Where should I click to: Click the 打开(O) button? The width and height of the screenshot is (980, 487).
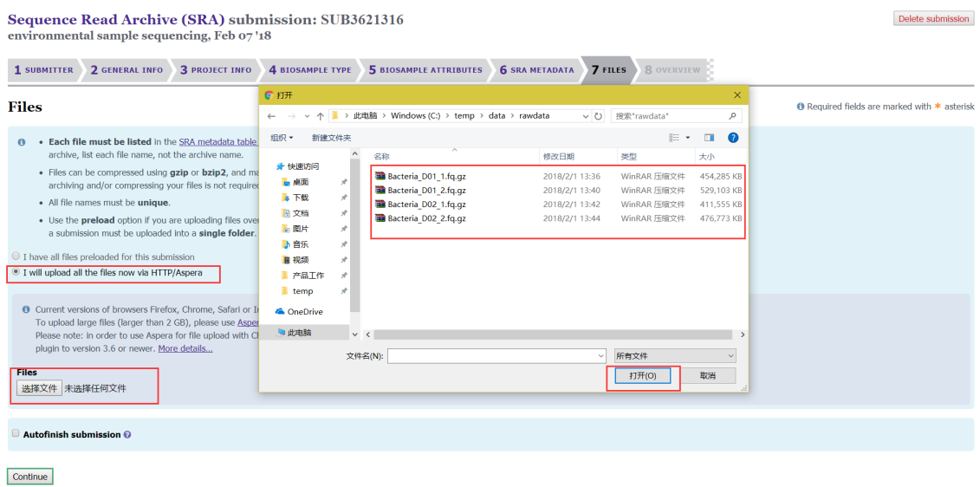coord(643,376)
